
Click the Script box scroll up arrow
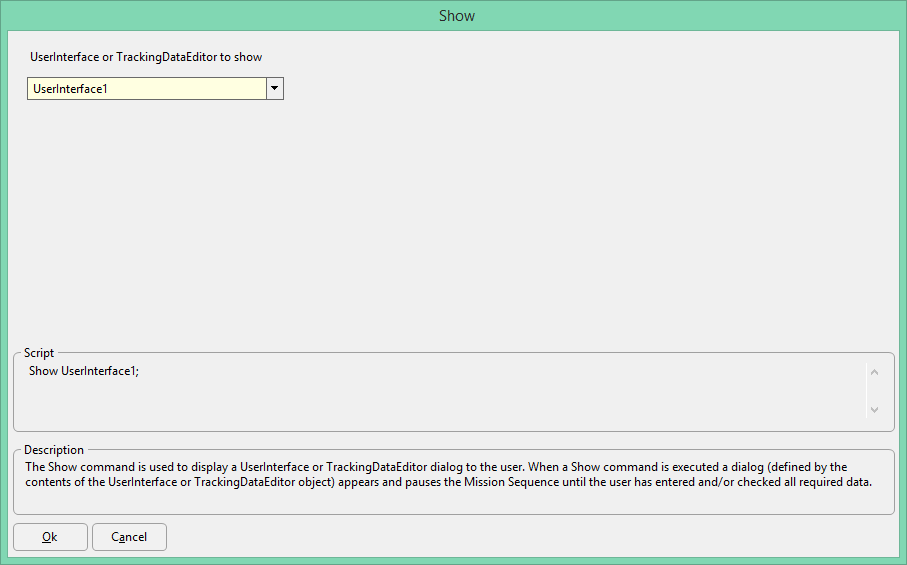874,372
